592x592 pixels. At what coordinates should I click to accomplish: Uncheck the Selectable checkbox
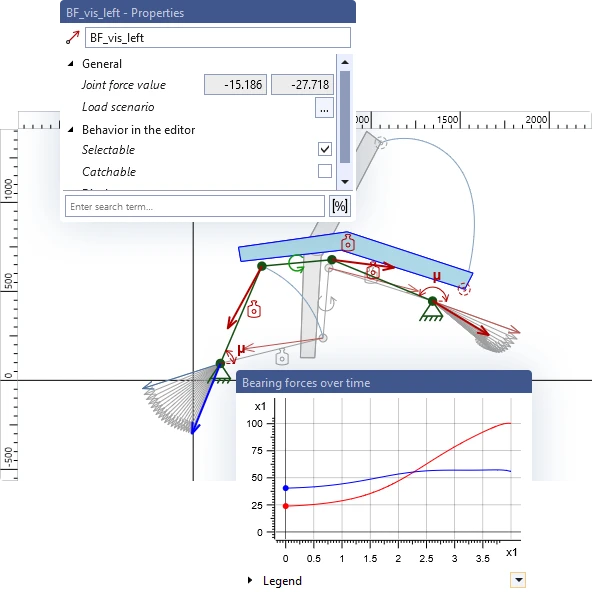[325, 149]
